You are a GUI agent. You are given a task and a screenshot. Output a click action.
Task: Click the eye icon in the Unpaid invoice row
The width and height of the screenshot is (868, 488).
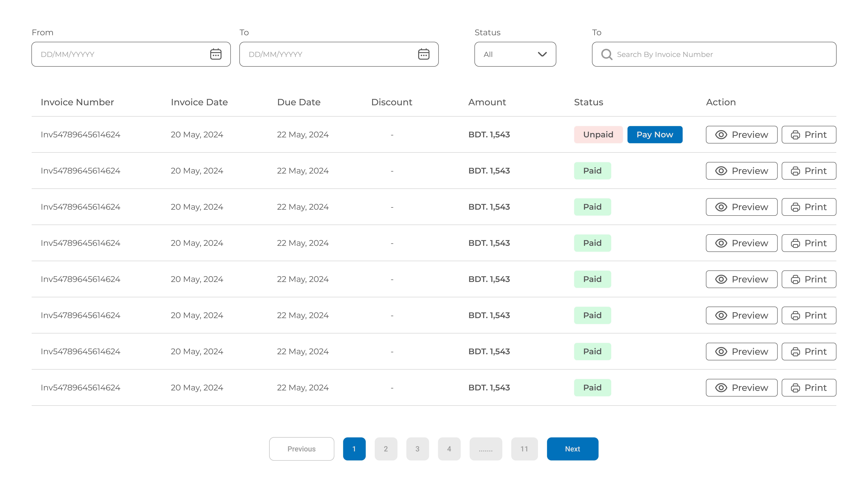(721, 135)
